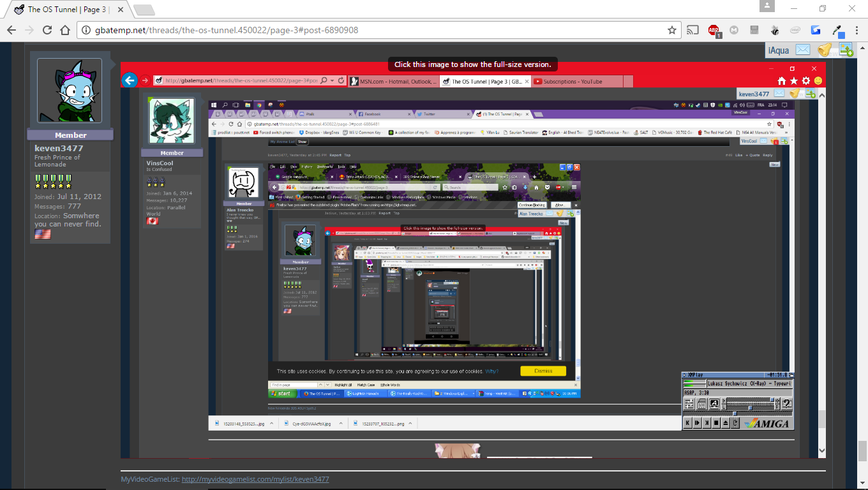The image size is (868, 490).
Task: Go to the browser home page icon
Action: [65, 30]
